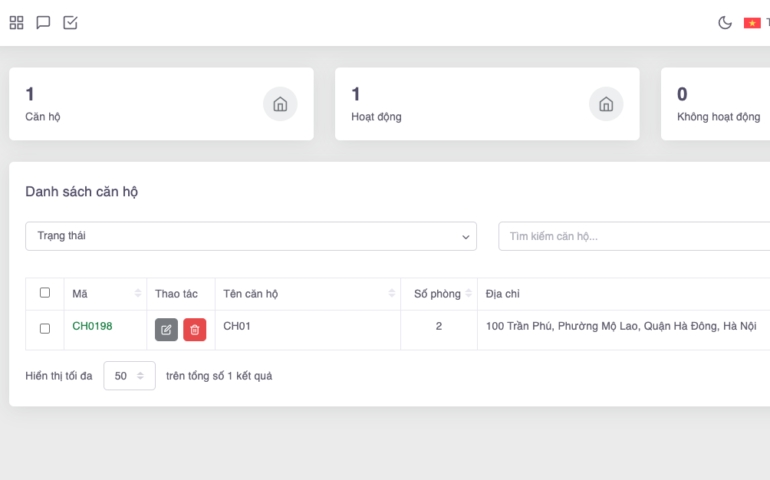
Task: Click the Địa chỉ column header
Action: tap(503, 294)
